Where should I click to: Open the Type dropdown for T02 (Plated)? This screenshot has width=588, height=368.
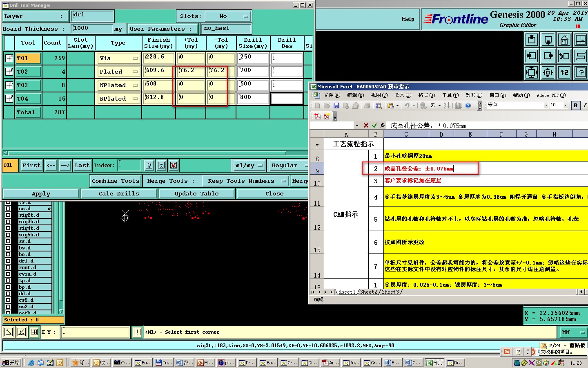tap(119, 72)
